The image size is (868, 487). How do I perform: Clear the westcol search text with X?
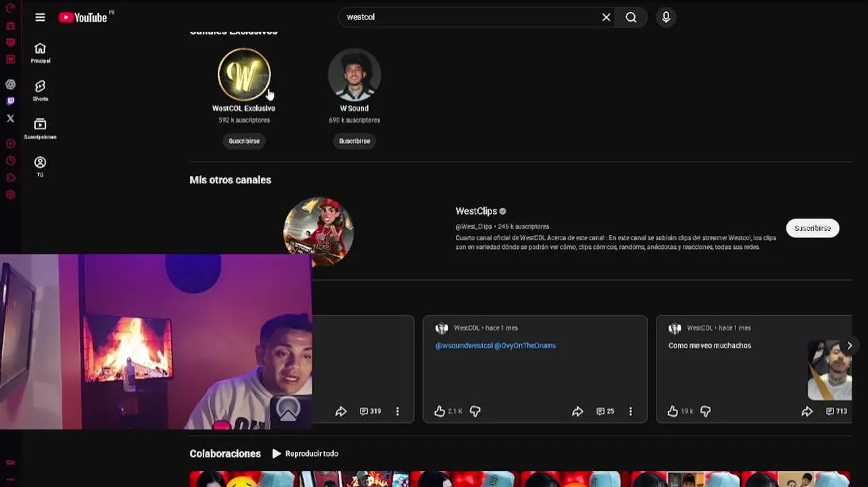pyautogui.click(x=606, y=18)
